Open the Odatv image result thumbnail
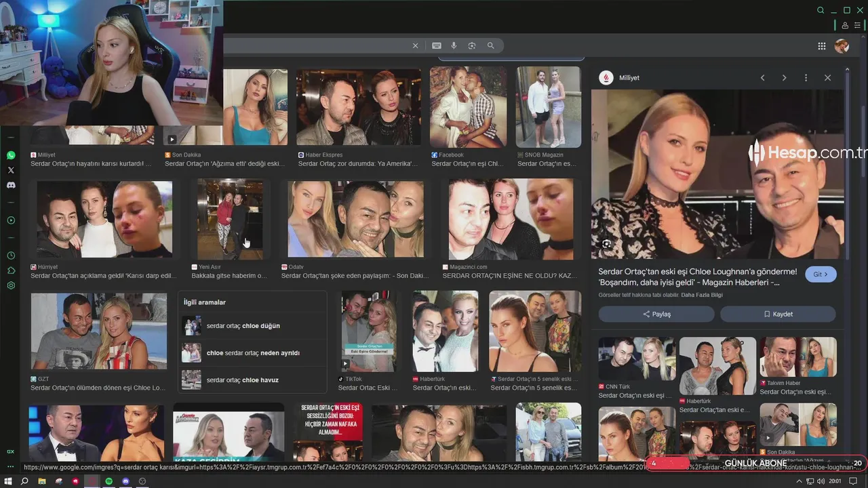 (x=356, y=219)
